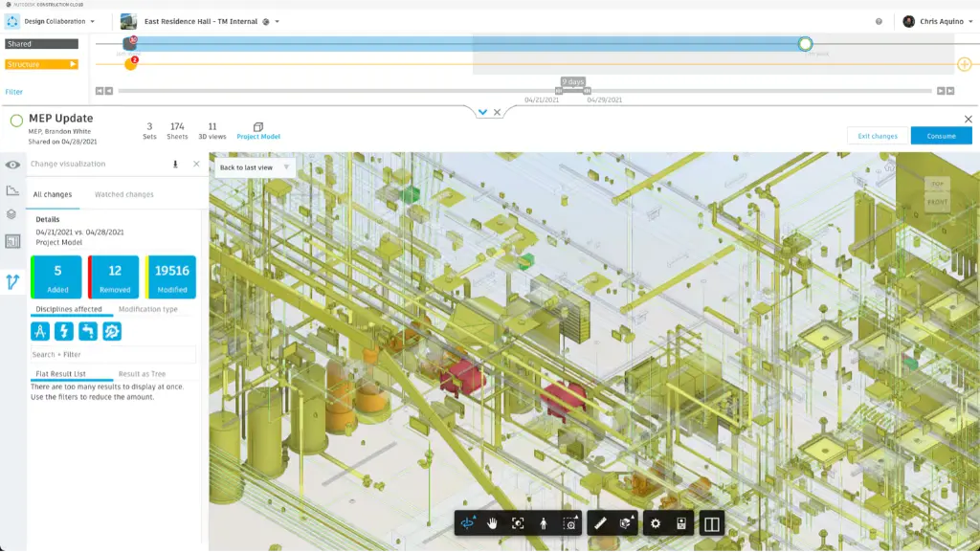Open the sheets panel icon in sidebar

point(12,241)
